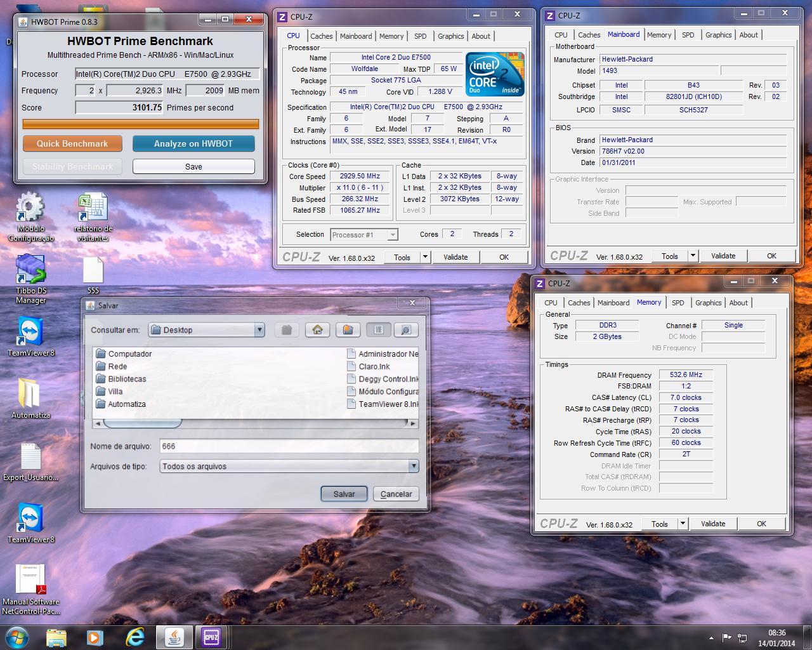Click the Nome de arquivo text field
The image size is (812, 650).
(x=289, y=446)
